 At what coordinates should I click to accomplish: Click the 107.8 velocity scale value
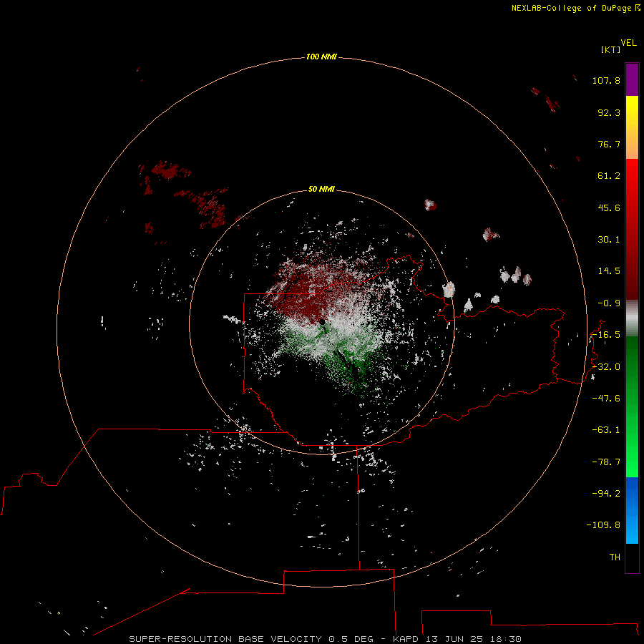[606, 80]
